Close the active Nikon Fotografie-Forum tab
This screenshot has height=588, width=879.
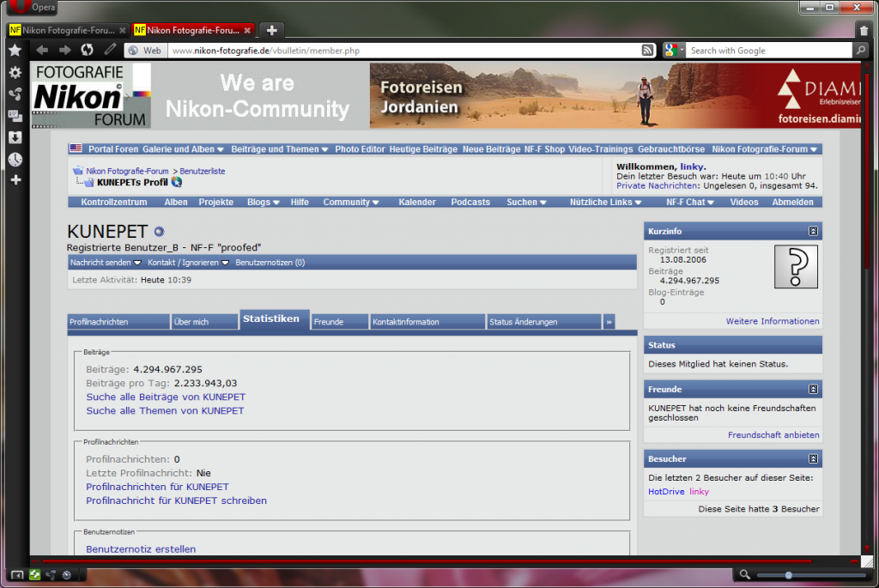(247, 30)
